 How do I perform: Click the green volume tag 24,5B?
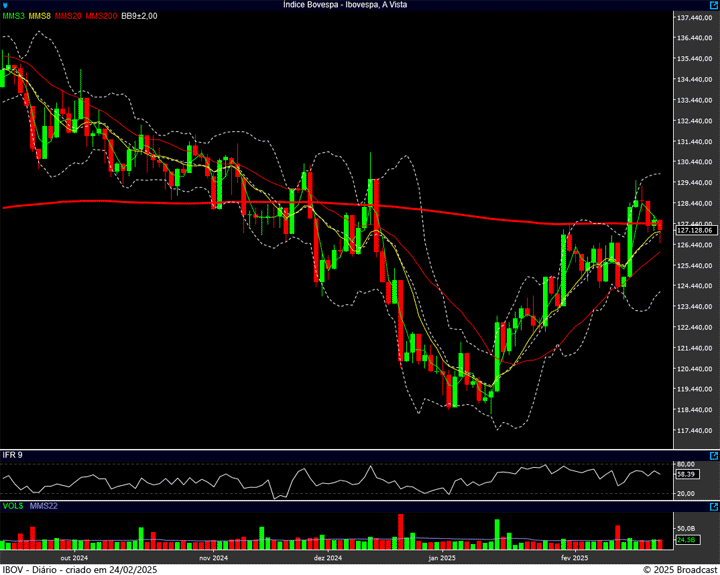pos(686,540)
